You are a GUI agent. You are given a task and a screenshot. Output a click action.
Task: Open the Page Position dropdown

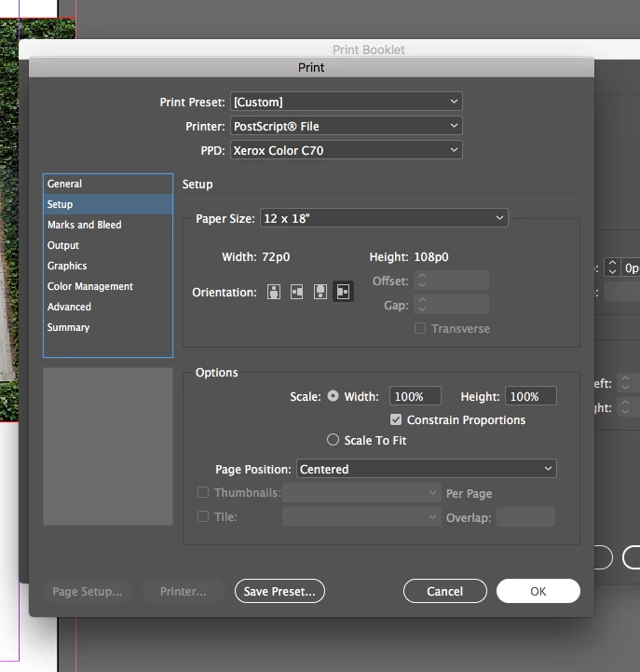click(x=427, y=469)
